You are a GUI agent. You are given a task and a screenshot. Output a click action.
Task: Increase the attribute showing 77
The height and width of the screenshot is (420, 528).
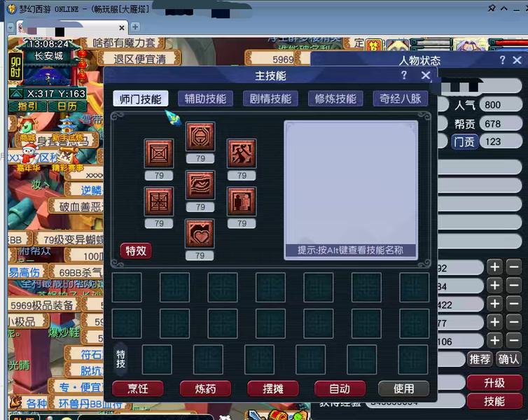494,323
